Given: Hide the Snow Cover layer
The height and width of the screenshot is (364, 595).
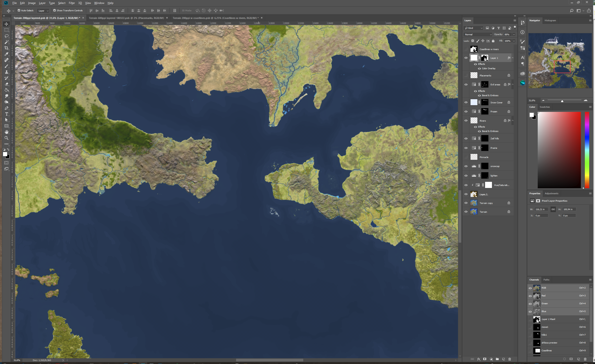Looking at the screenshot, I should [x=466, y=102].
